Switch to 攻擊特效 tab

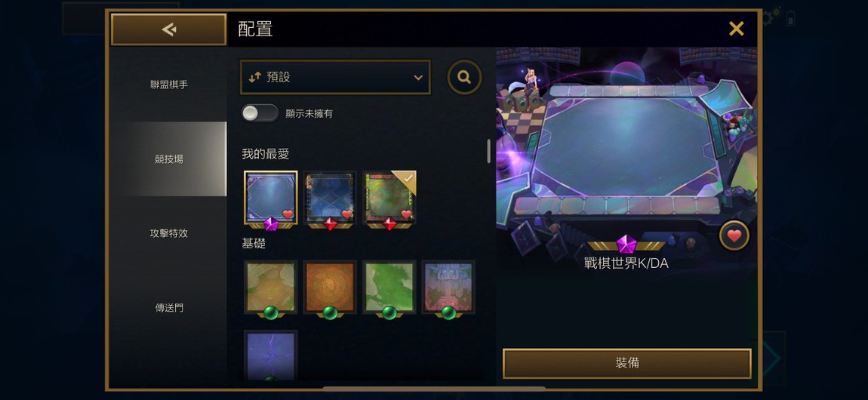169,233
